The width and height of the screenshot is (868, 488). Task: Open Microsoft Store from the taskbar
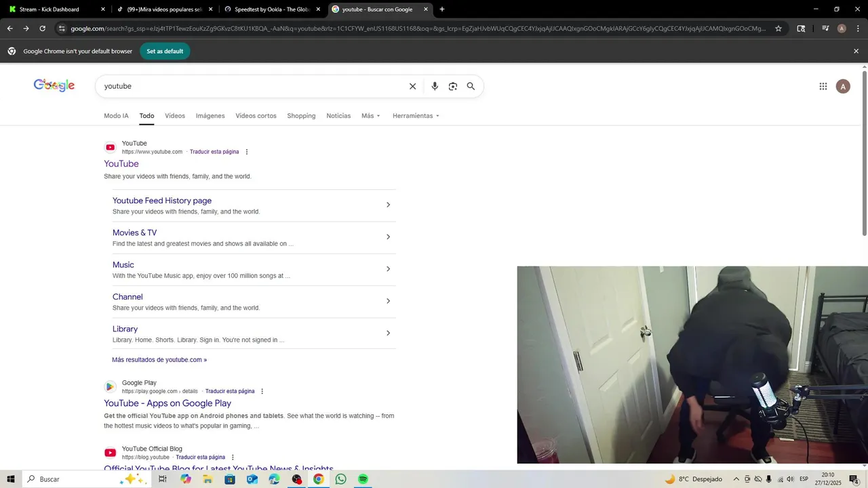click(230, 479)
